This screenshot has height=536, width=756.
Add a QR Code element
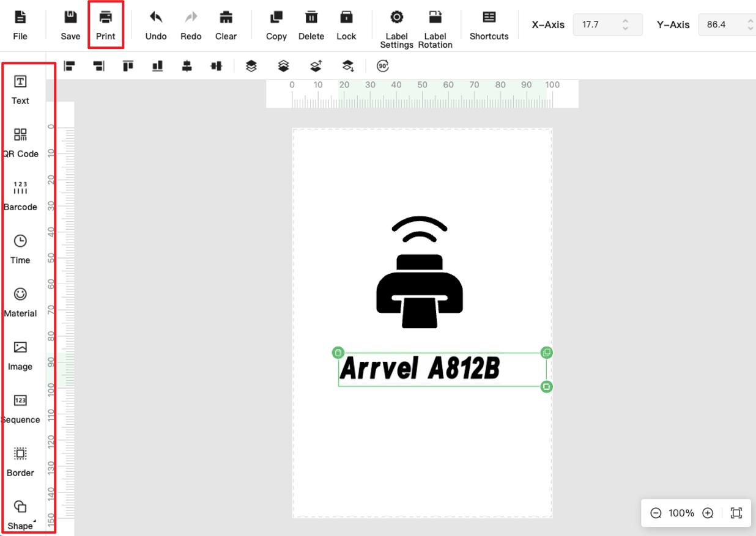coord(20,142)
